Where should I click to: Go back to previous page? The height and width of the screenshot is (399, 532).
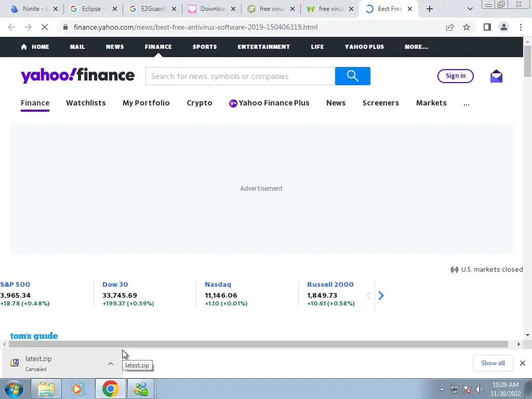tap(11, 27)
